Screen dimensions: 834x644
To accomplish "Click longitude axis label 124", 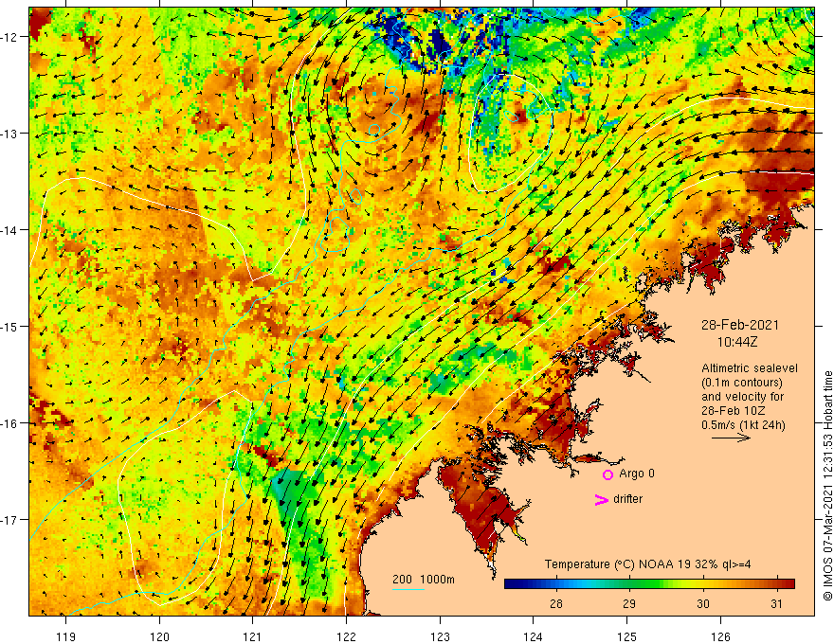I will tap(534, 636).
